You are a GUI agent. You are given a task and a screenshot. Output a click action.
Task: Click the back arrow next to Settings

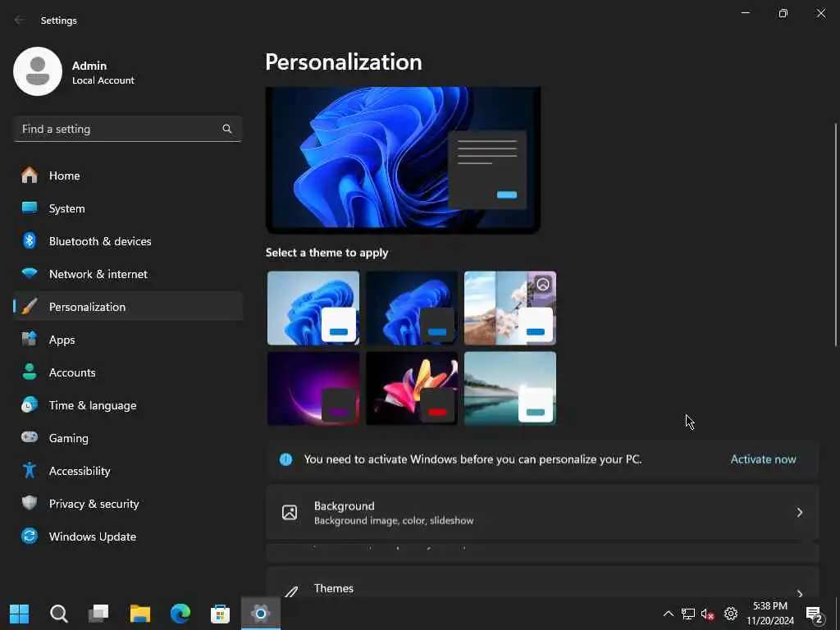coord(20,21)
